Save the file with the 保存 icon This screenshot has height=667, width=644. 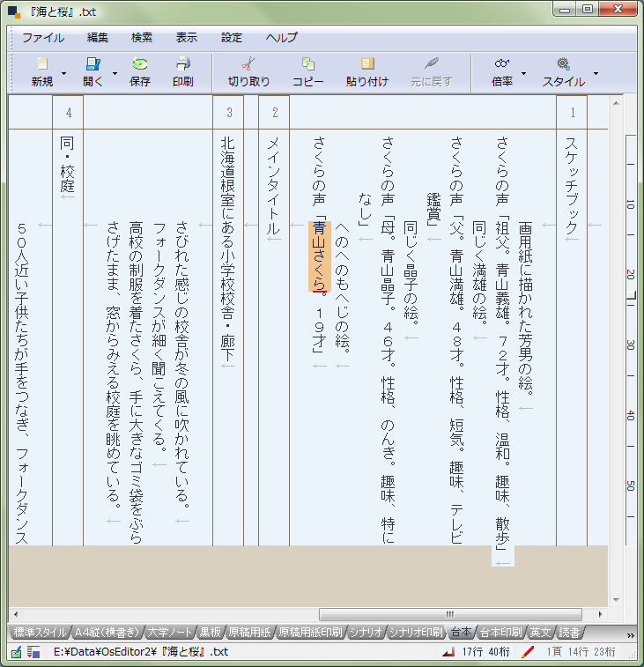(x=139, y=63)
